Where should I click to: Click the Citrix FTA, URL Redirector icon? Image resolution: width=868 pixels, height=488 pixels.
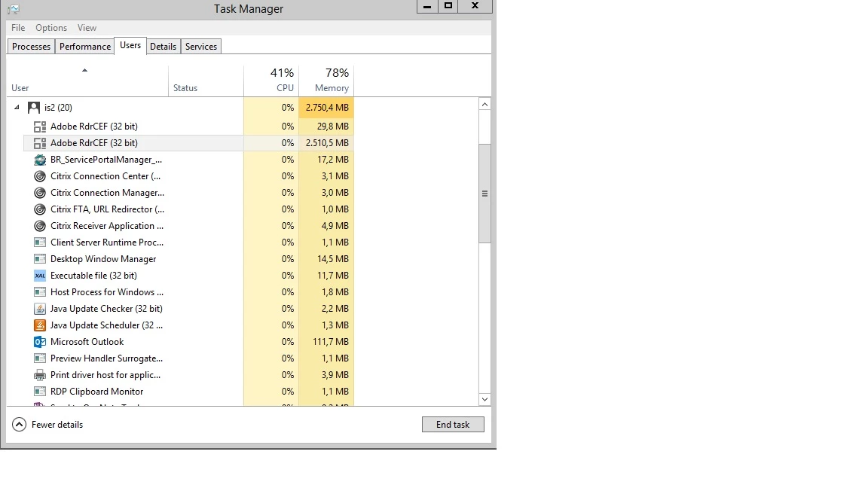click(40, 209)
